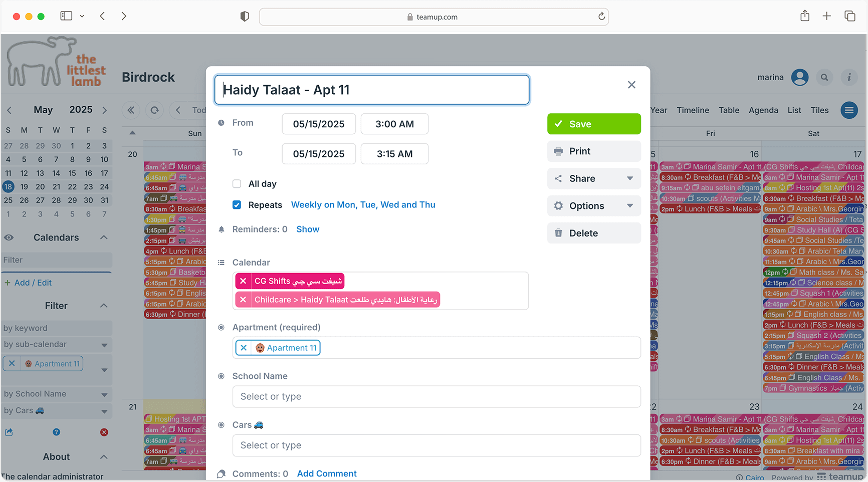Open the by Cars filter dropdown

point(57,410)
